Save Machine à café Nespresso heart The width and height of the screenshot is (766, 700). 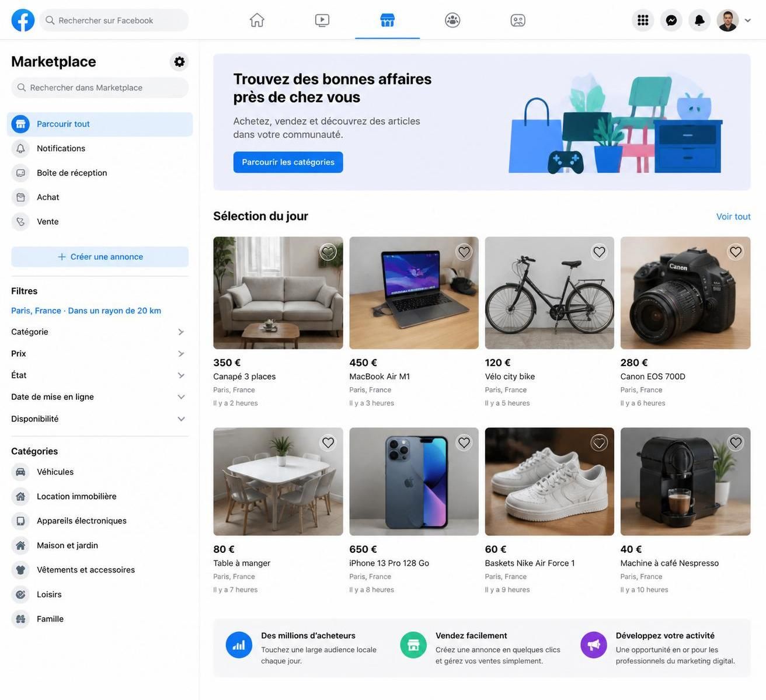pyautogui.click(x=736, y=443)
